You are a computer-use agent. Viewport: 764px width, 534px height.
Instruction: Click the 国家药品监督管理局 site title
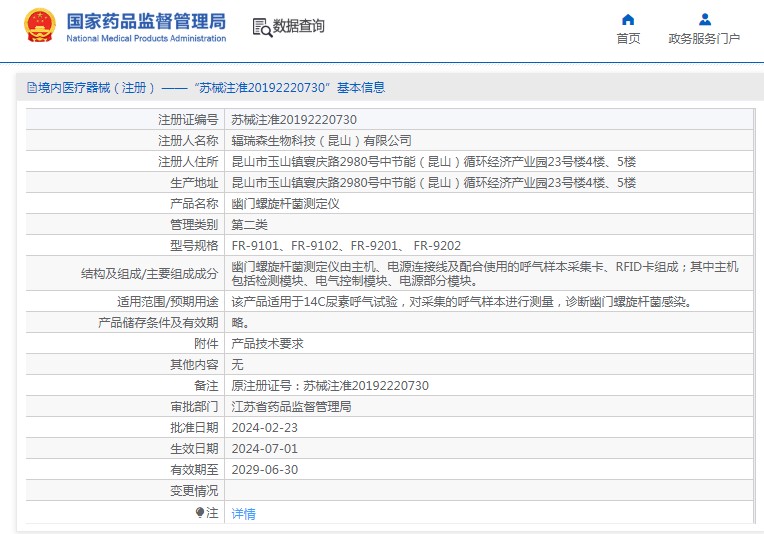(146, 20)
